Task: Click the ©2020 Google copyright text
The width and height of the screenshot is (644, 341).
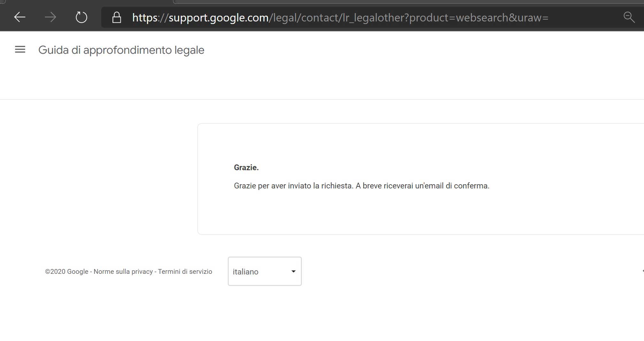Action: 66,272
